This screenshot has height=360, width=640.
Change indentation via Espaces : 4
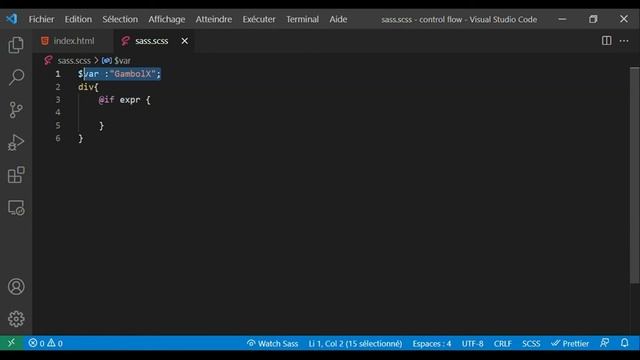431,343
